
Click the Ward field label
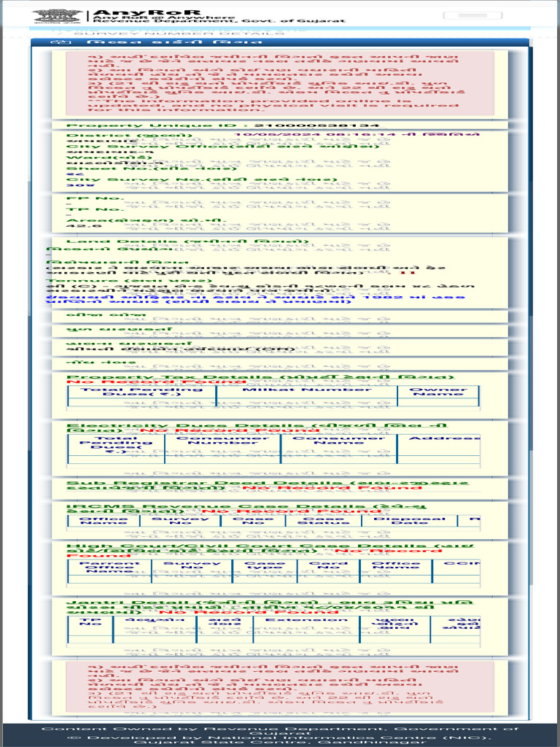point(109,158)
